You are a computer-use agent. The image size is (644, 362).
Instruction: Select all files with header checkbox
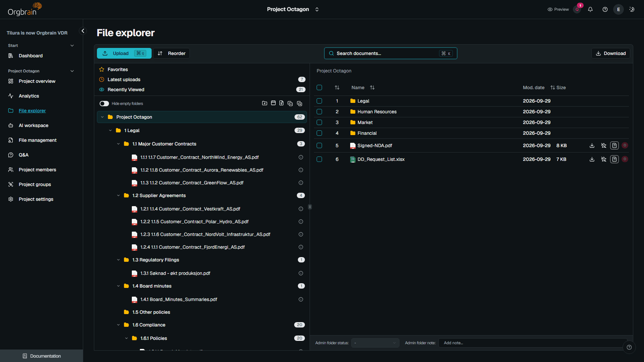(x=319, y=87)
